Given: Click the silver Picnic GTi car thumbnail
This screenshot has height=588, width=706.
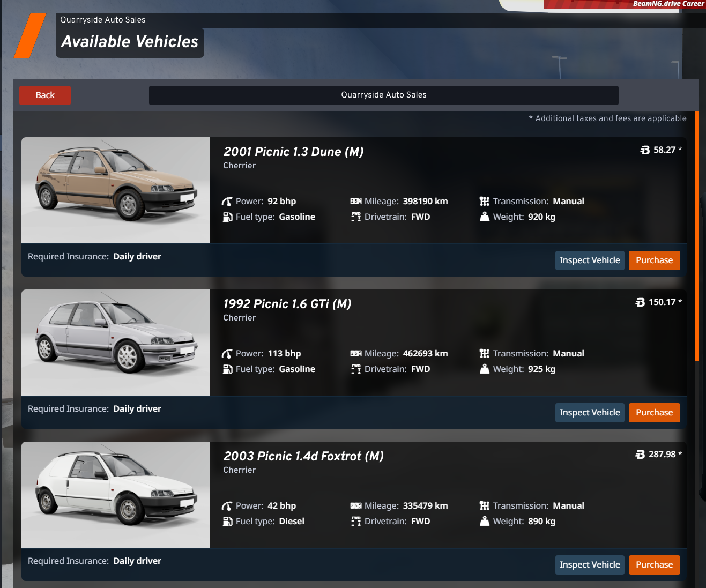Looking at the screenshot, I should coord(116,343).
